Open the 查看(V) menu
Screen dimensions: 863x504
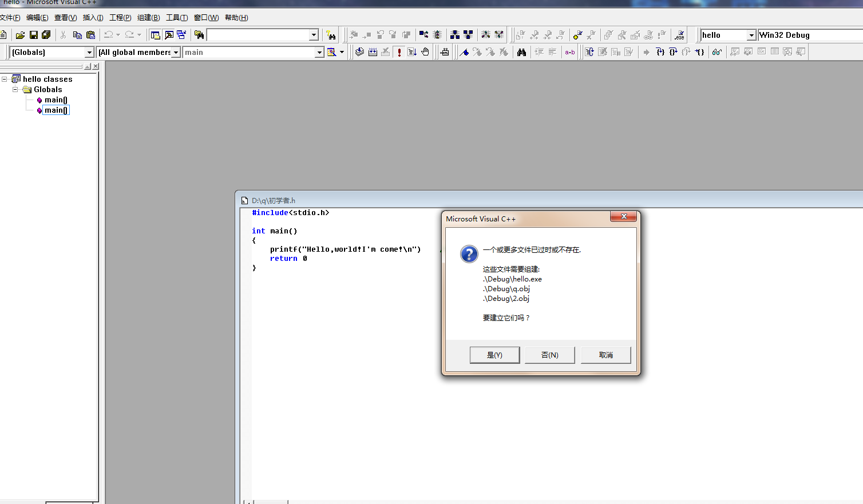click(65, 18)
